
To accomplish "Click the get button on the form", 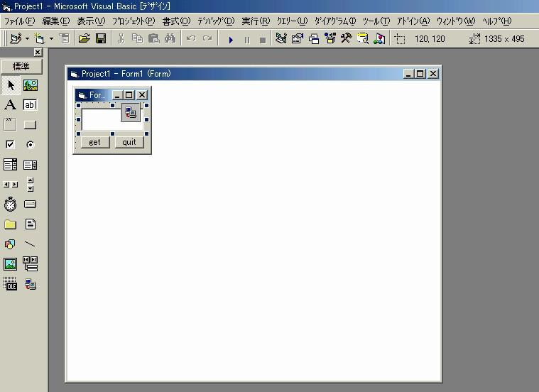I will 95,142.
